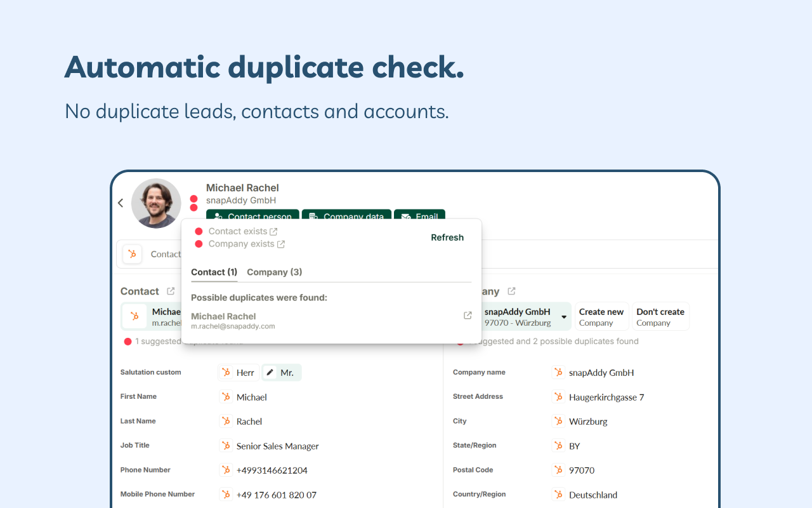Click the Email tag button

419,216
